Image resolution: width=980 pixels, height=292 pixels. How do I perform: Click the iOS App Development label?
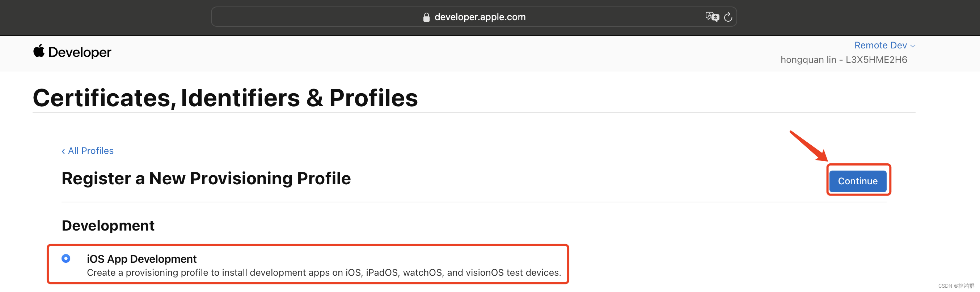(141, 259)
